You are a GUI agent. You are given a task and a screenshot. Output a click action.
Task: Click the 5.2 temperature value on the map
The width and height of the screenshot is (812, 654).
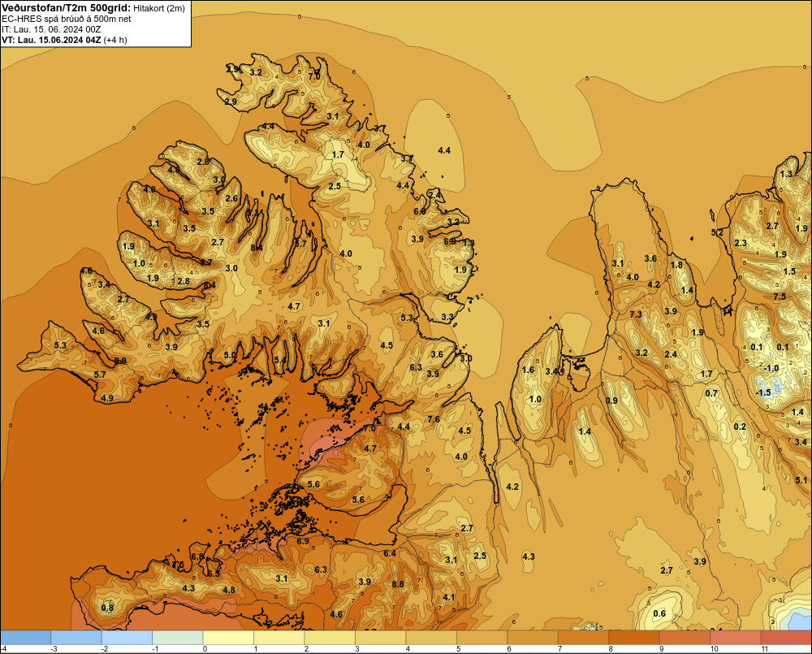[717, 232]
